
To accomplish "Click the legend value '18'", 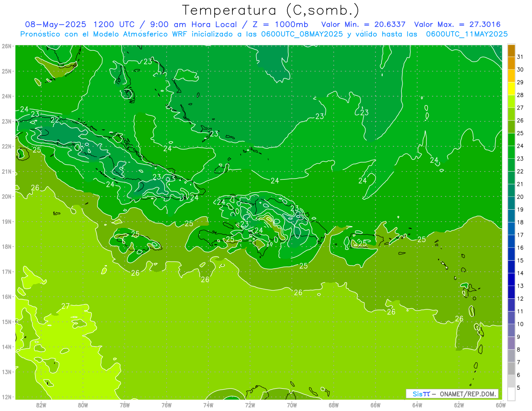I will (x=520, y=222).
